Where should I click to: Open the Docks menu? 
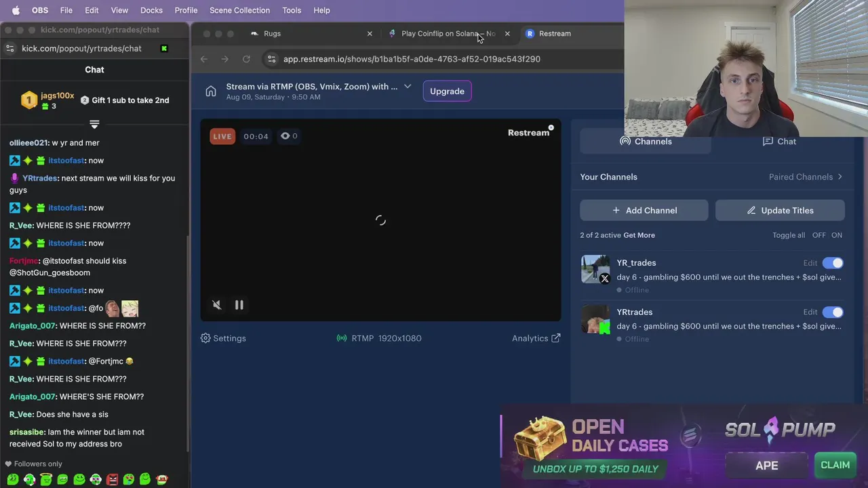(151, 10)
